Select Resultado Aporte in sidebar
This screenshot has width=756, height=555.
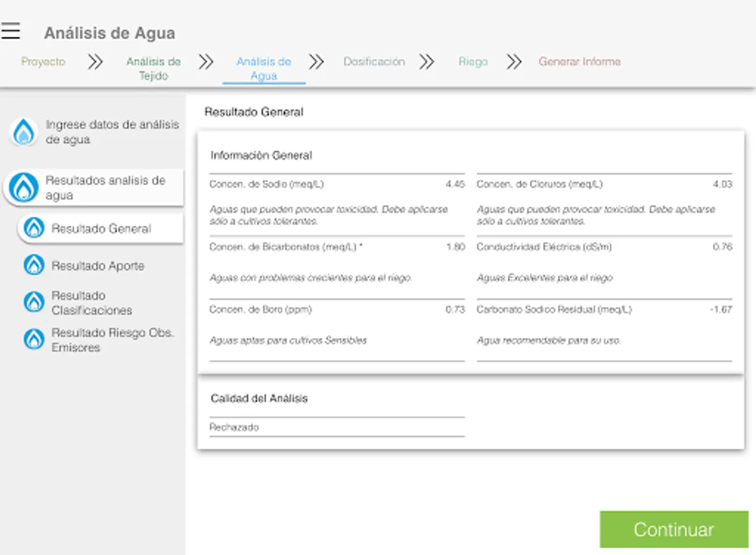click(x=98, y=266)
